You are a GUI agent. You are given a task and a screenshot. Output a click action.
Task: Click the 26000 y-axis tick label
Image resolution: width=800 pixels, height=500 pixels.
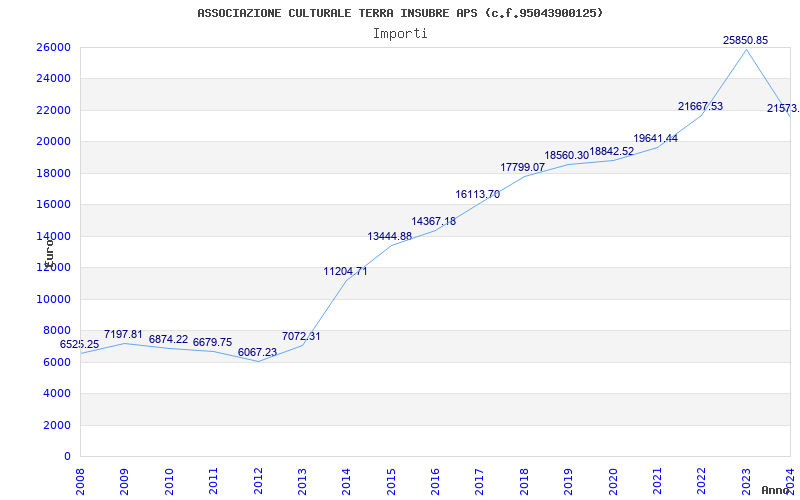point(53,47)
